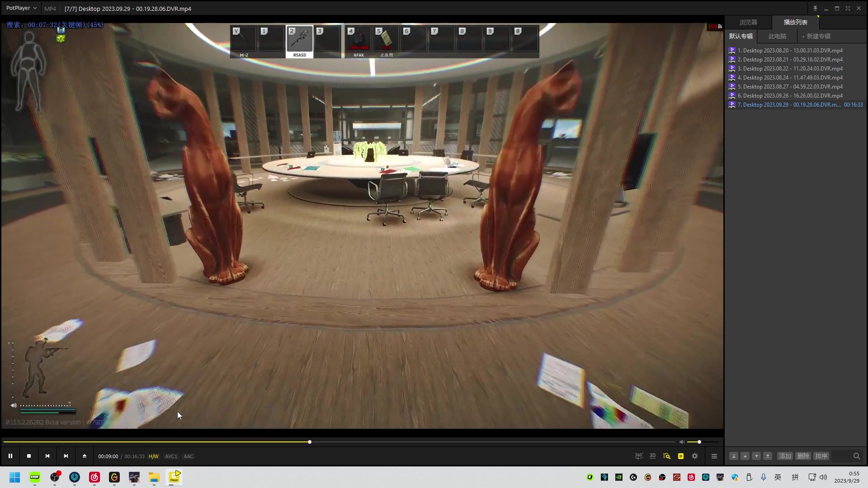Screen dimensions: 868x488
Task: Click the eject/open file button
Action: coord(85,456)
